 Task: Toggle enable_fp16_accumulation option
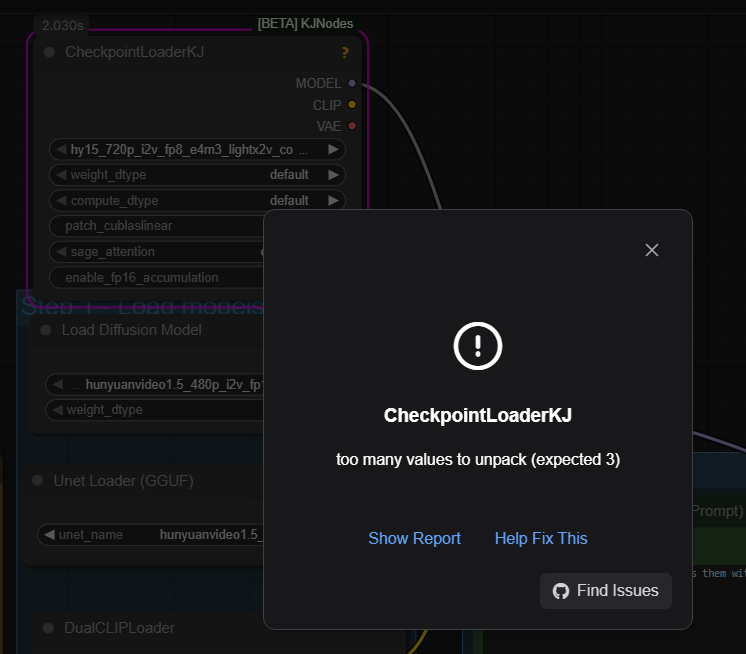click(x=157, y=278)
